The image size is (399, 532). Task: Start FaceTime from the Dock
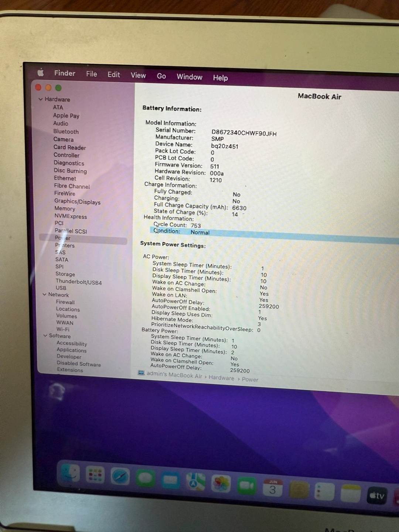click(x=247, y=486)
